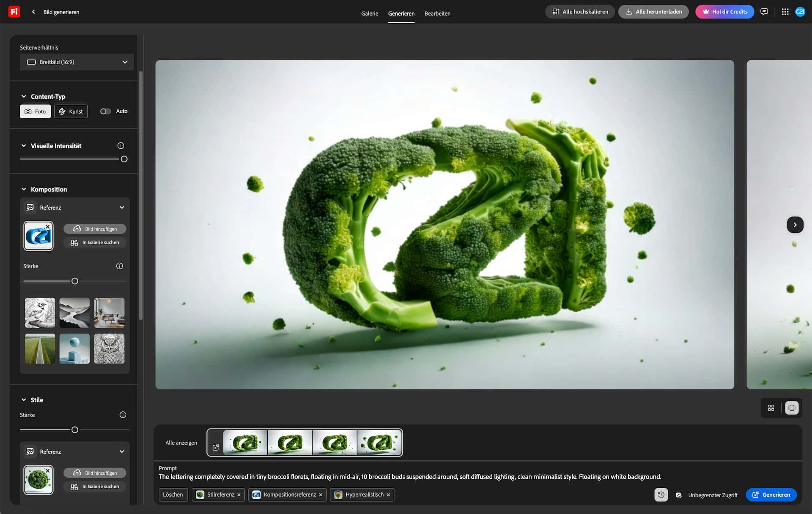Switch to grid view layout
The height and width of the screenshot is (514, 812).
(771, 408)
